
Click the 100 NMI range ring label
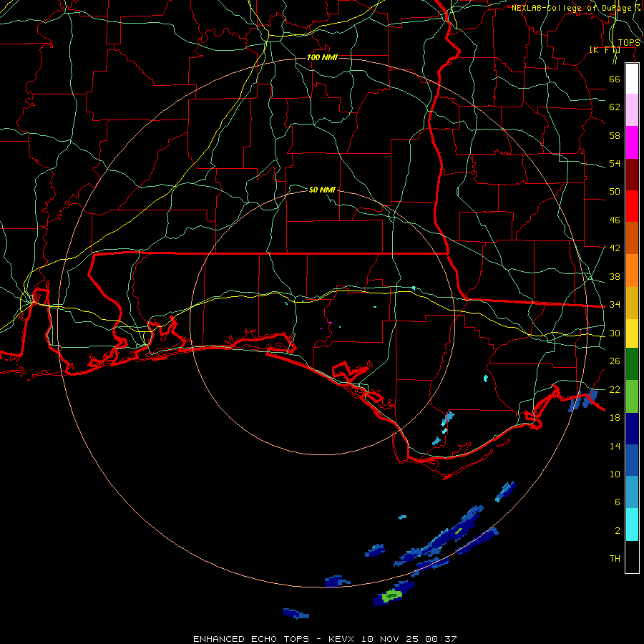point(322,57)
